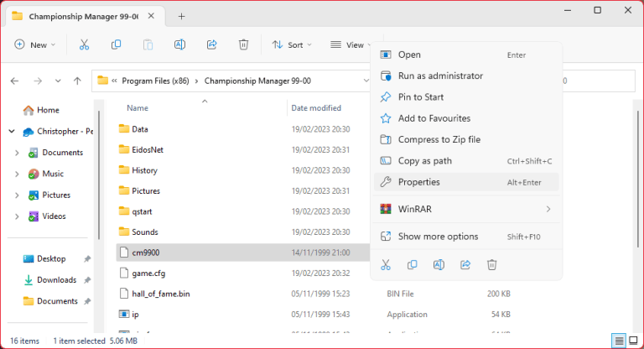Click the Delete bin icon in the toolbar

[243, 44]
